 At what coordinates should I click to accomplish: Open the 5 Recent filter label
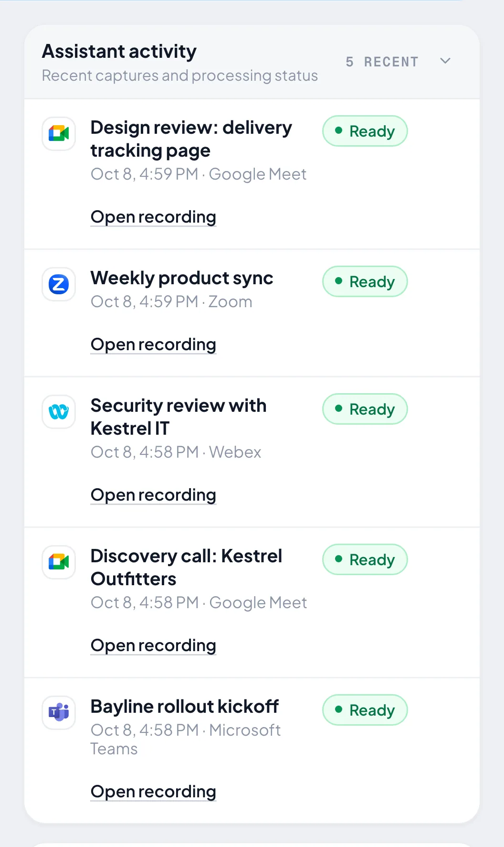[x=382, y=62]
